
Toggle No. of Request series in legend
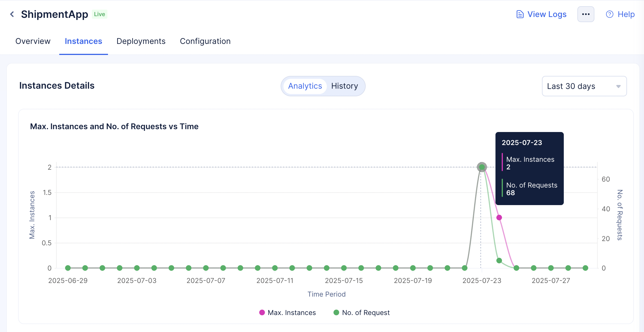click(366, 312)
